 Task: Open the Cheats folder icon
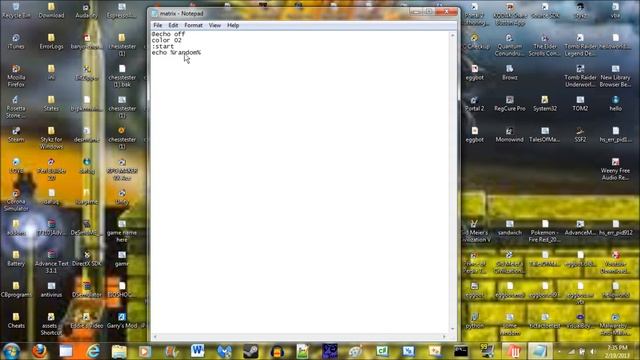coord(16,321)
